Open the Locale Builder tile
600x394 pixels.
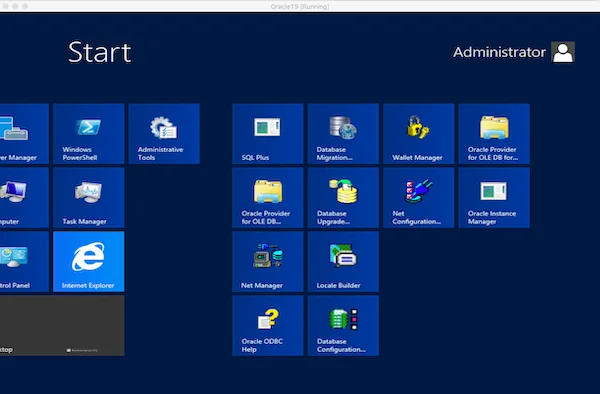343,261
